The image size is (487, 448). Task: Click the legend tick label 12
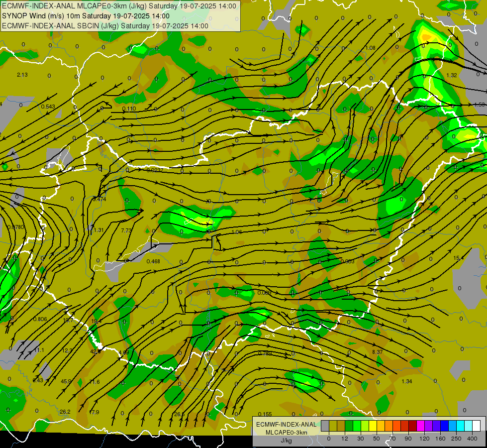click(344, 439)
